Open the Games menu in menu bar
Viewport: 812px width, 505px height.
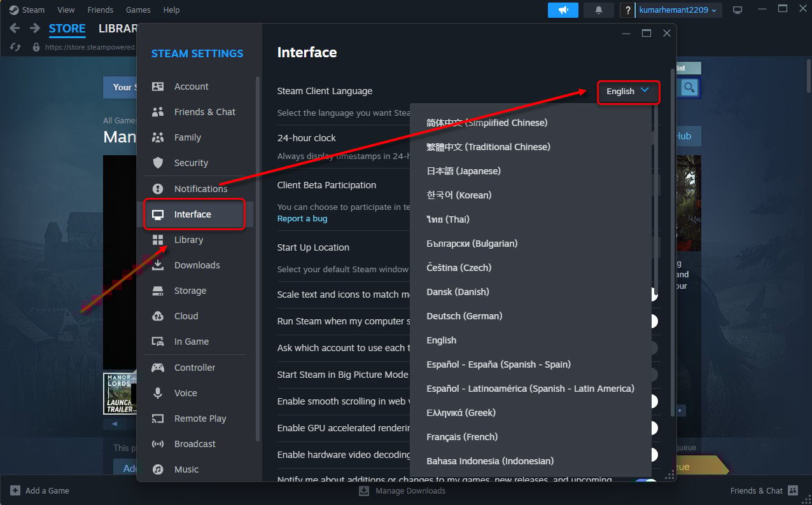pyautogui.click(x=138, y=10)
